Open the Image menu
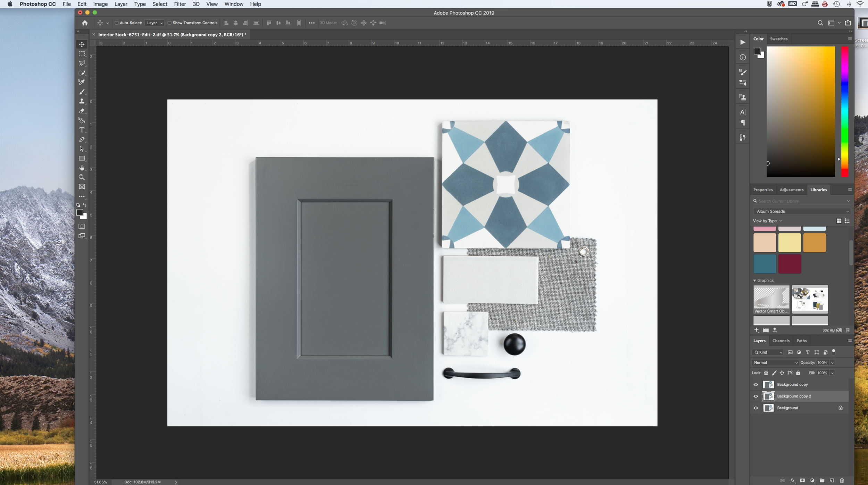The image size is (868, 485). click(x=100, y=4)
